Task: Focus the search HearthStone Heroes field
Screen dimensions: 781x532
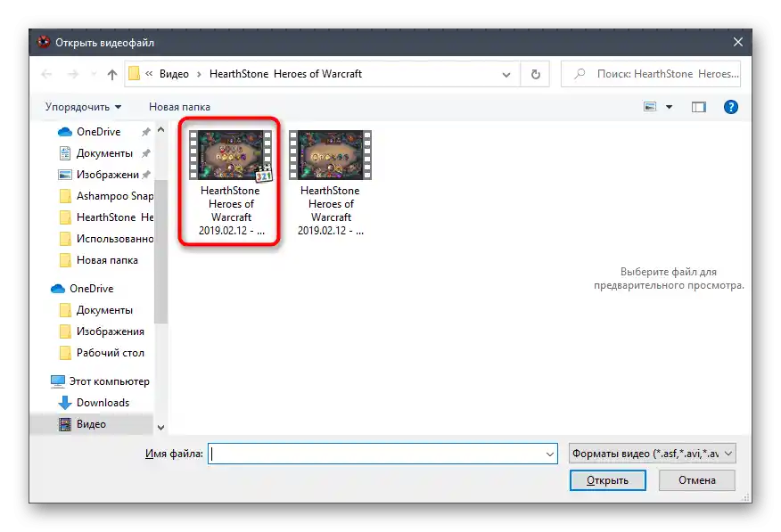Action: (651, 74)
